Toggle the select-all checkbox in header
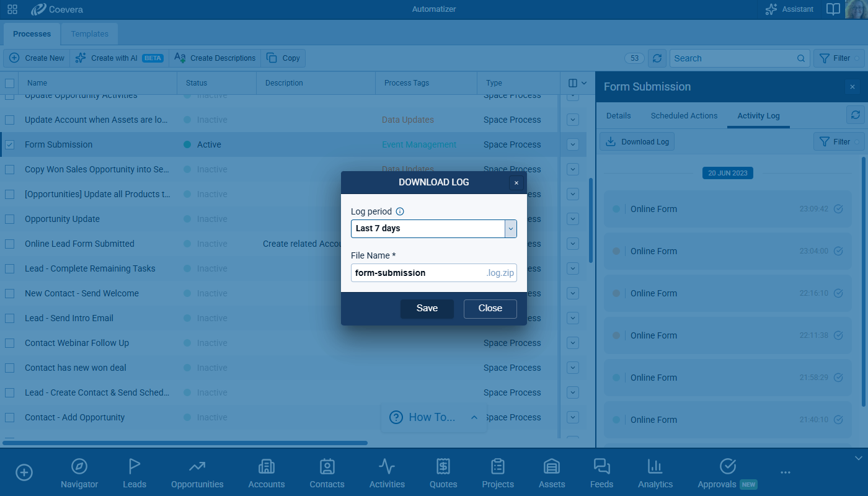The height and width of the screenshot is (496, 868). pyautogui.click(x=10, y=83)
